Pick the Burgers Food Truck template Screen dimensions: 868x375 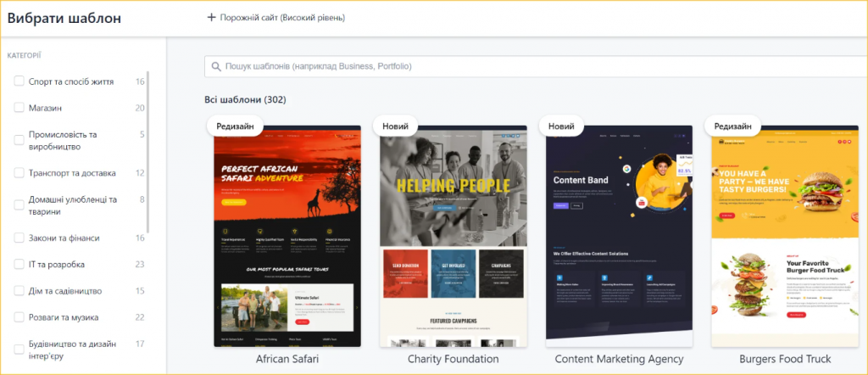pos(785,237)
